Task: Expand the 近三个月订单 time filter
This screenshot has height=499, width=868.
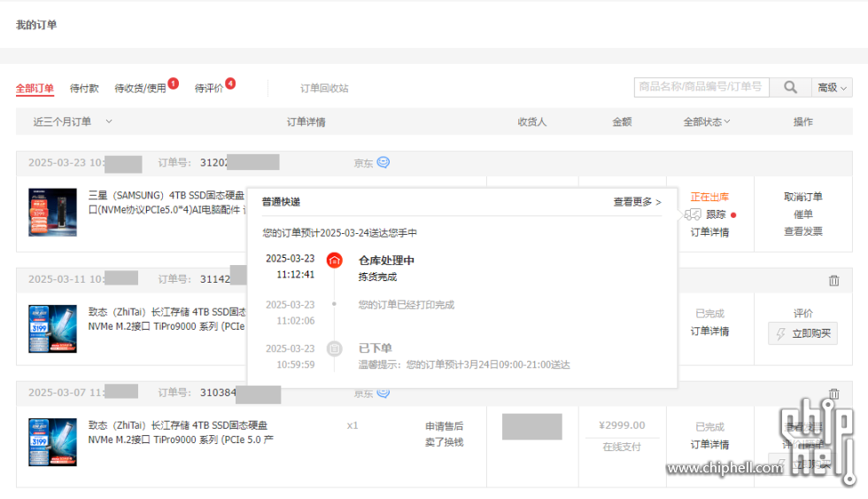Action: (x=73, y=121)
